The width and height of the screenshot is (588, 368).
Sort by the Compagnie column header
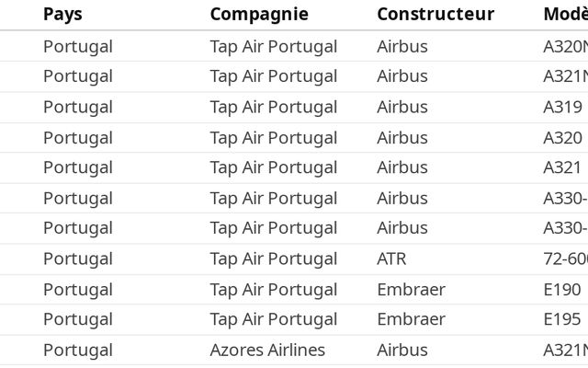[259, 15]
